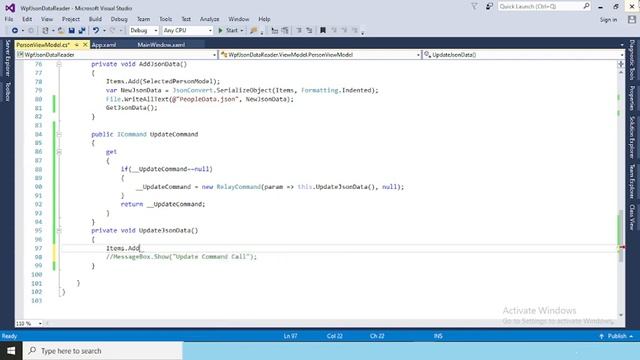Click the increase indent toolbar icon
This screenshot has width=640, height=360.
pos(285,31)
